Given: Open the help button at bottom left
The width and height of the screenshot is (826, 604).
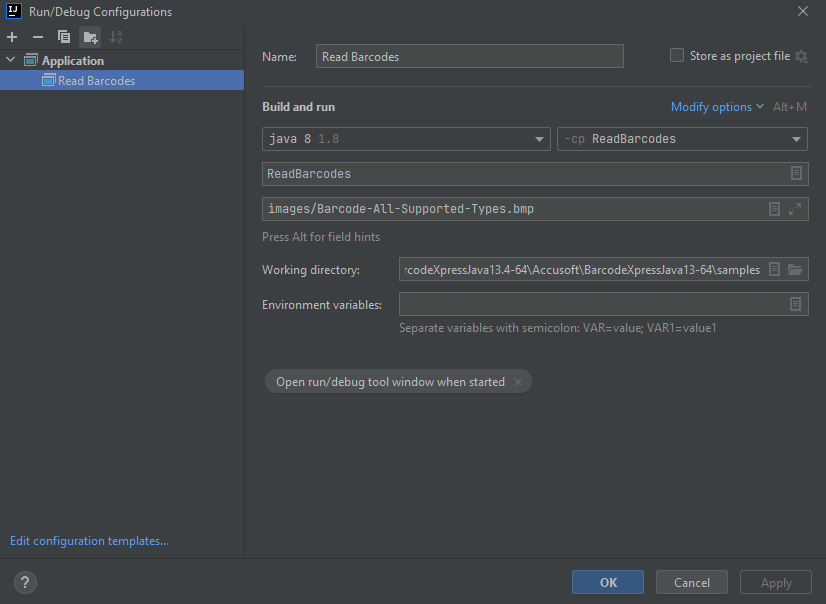Looking at the screenshot, I should click(24, 582).
